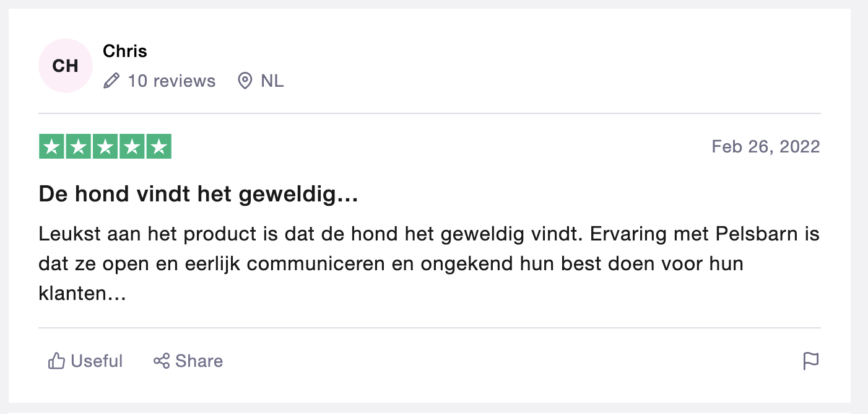Report review using the flag icon
The image size is (868, 414).
[x=811, y=361]
